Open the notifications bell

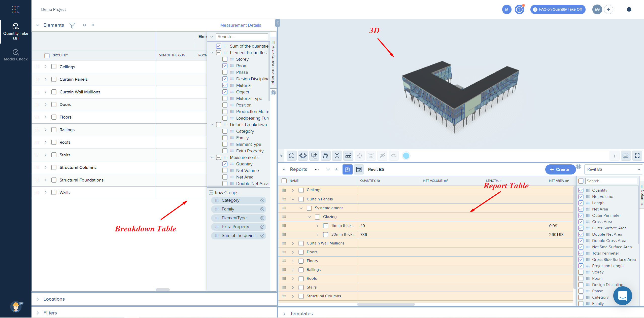pos(629,10)
